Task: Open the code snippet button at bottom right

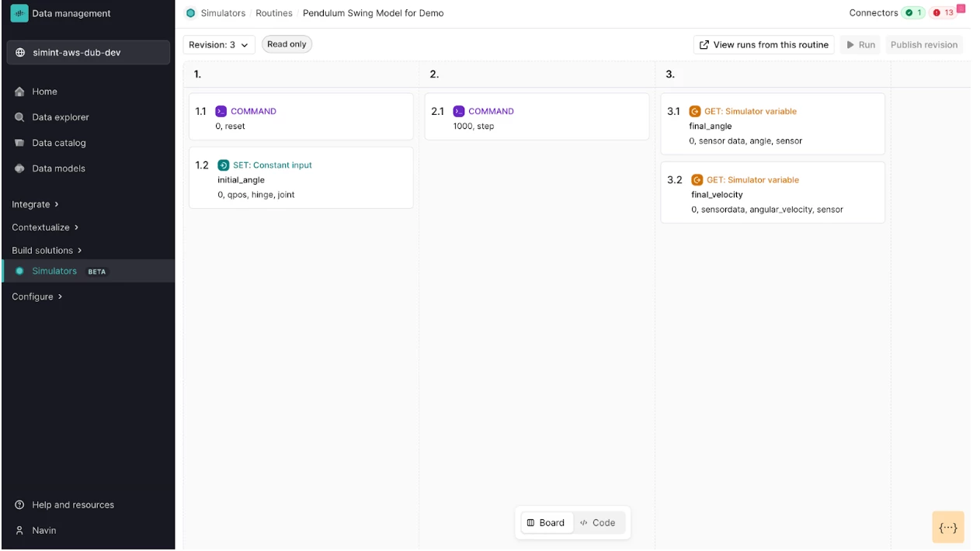Action: tap(947, 528)
